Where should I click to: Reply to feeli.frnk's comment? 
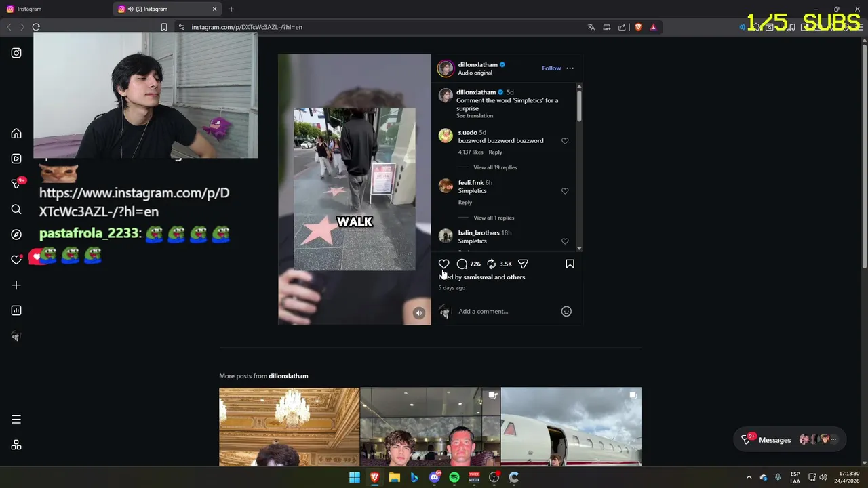465,203
